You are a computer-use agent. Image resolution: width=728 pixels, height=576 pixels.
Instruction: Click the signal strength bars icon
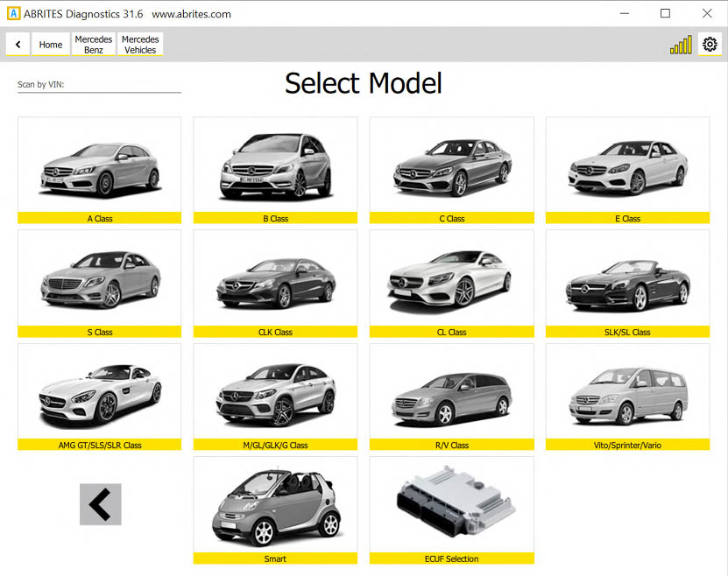(681, 45)
